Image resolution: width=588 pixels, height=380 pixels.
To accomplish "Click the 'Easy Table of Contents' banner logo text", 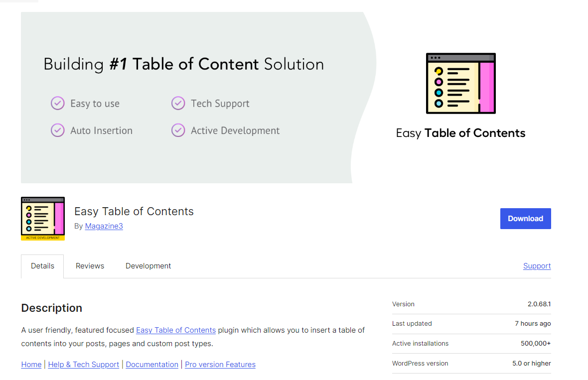I will click(x=460, y=133).
